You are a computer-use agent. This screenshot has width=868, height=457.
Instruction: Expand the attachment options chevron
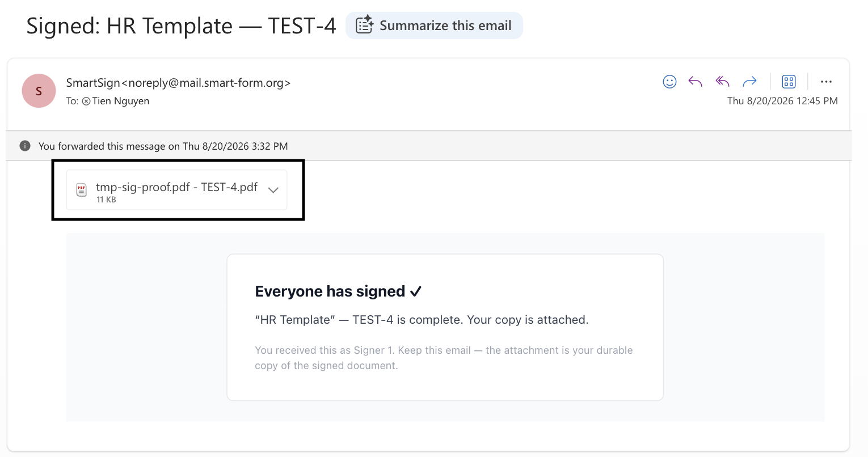click(x=273, y=190)
